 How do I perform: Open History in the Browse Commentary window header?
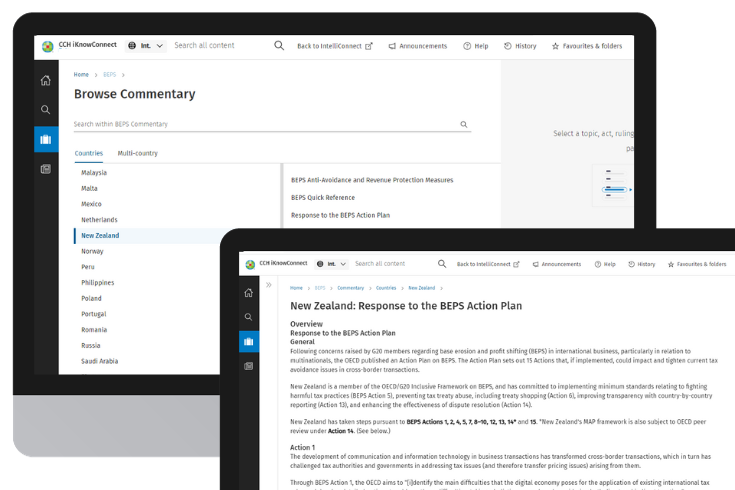[x=520, y=46]
